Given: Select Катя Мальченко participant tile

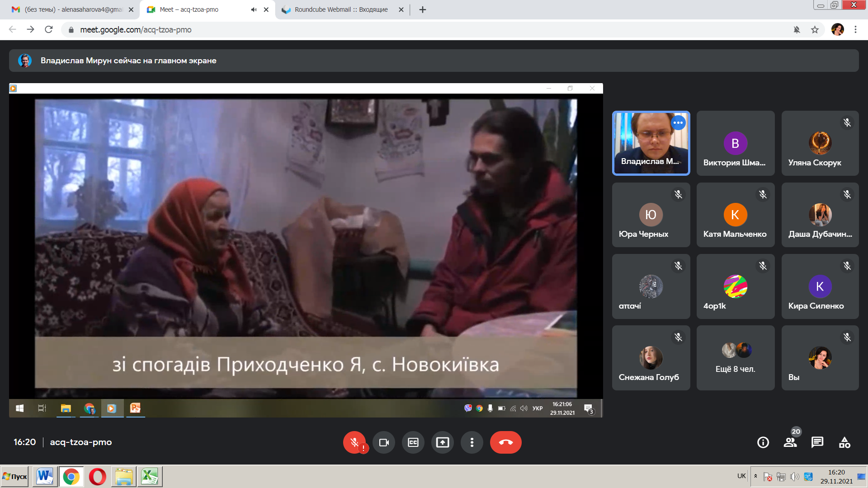Looking at the screenshot, I should [x=736, y=215].
